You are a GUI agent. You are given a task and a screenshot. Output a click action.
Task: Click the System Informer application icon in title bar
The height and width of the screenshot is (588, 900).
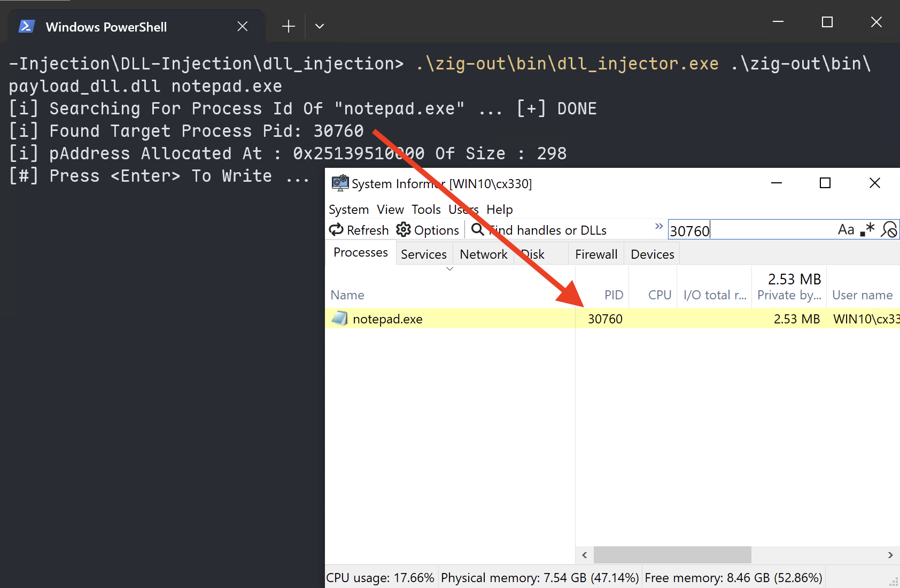click(340, 183)
